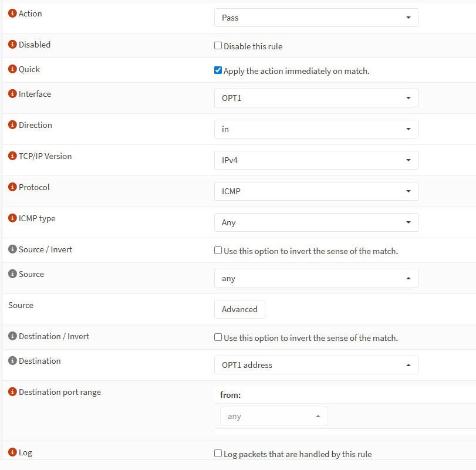Show help for the Direction field
This screenshot has height=470, width=476.
tap(12, 125)
